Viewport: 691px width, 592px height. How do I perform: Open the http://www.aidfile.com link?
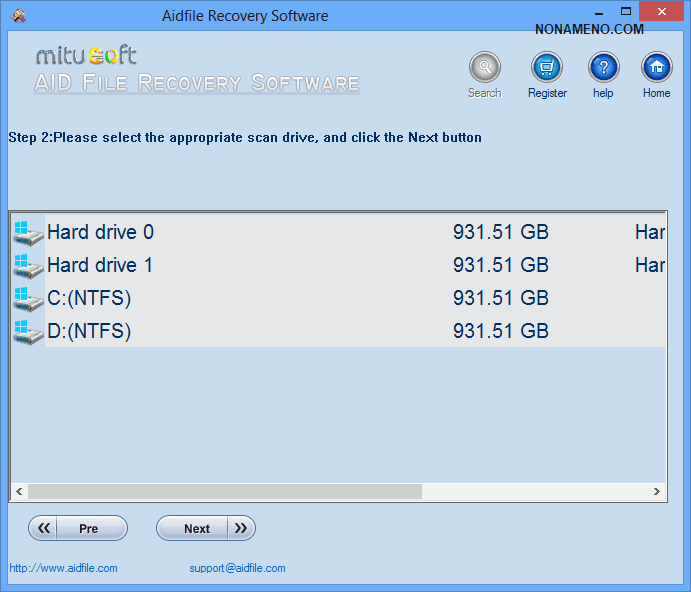coord(64,568)
